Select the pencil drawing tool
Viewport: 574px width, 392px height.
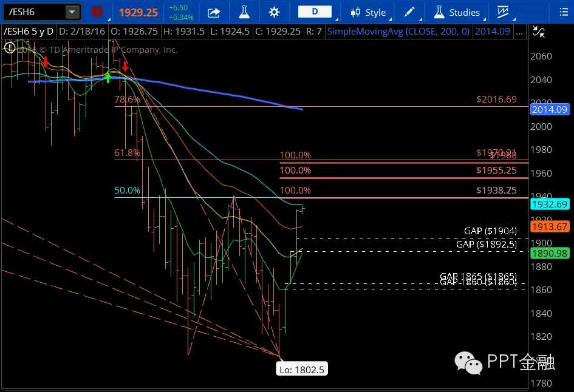409,12
